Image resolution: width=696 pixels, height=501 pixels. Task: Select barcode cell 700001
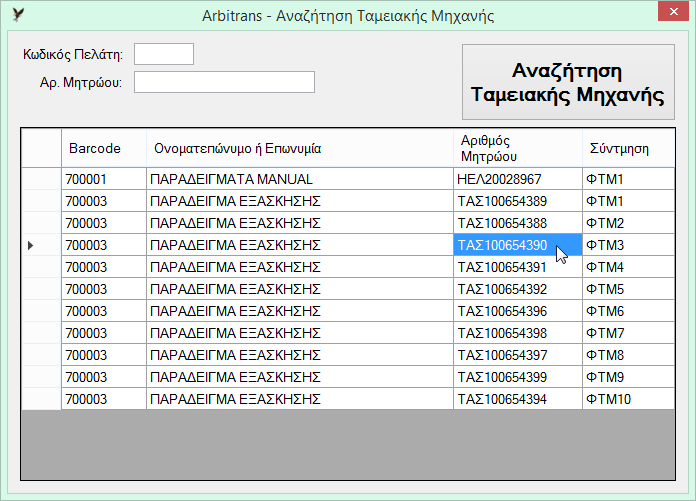click(104, 179)
